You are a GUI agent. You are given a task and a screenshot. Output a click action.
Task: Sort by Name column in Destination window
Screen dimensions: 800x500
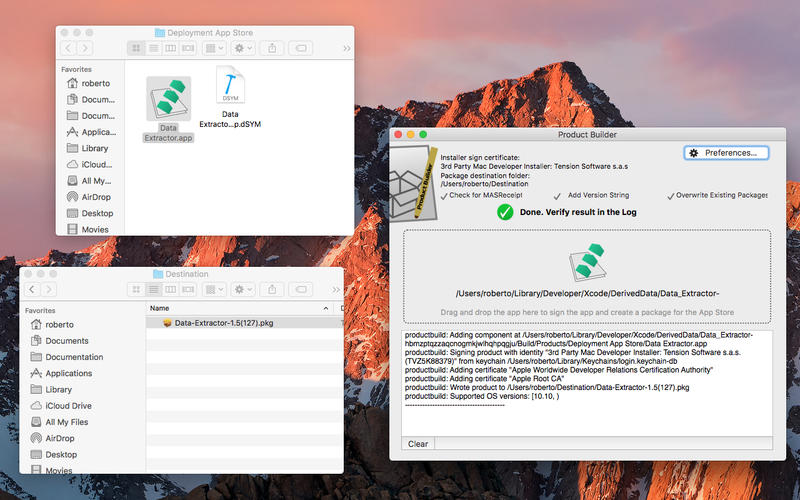[239, 308]
